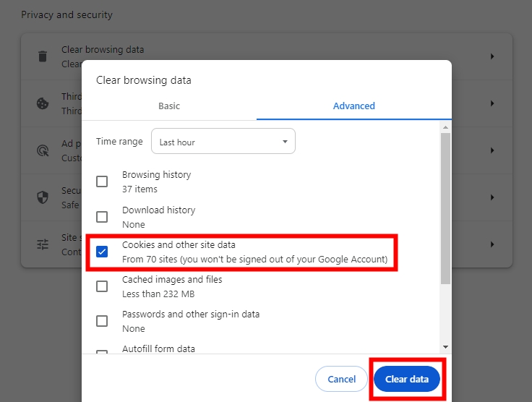Viewport: 532px width, 402px height.
Task: Expand the Ad privacy row arrow
Action: tap(492, 150)
